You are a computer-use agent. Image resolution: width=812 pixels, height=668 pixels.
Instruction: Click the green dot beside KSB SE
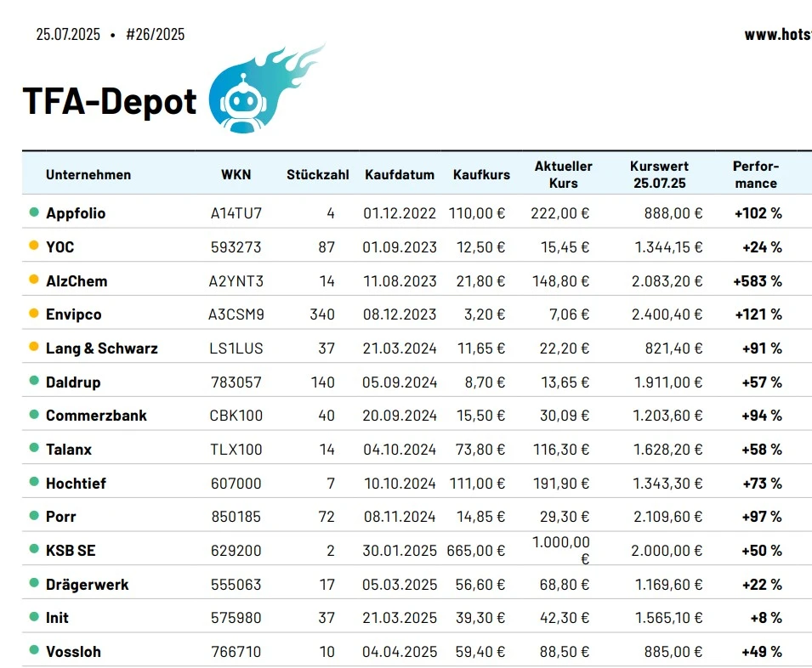34,550
